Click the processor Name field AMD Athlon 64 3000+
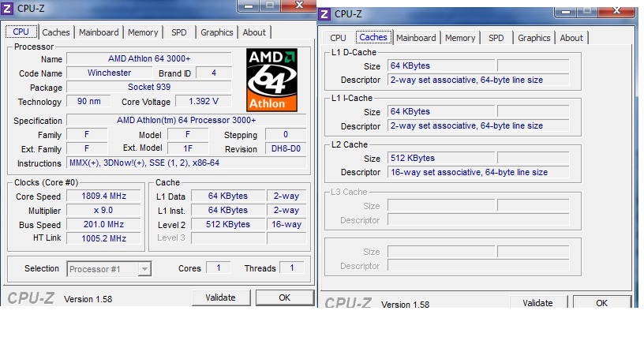This screenshot has height=363, width=644. pos(149,58)
